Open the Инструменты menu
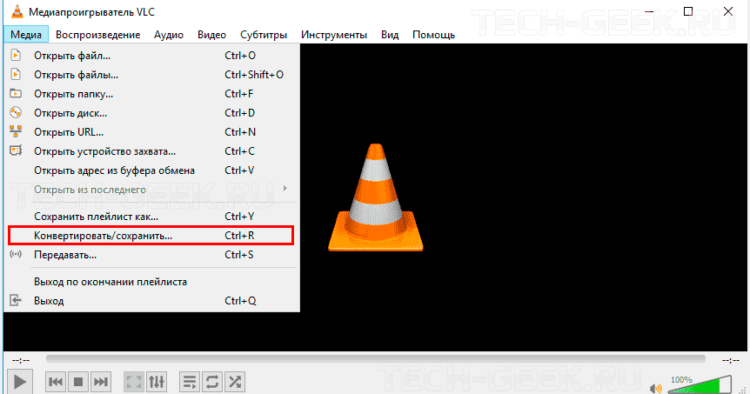This screenshot has width=750, height=394. [x=334, y=35]
